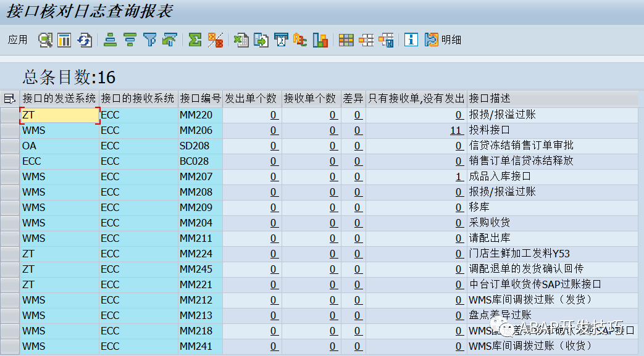This screenshot has height=356, width=644.
Task: Click the MM221 interface number cell
Action: (201, 285)
